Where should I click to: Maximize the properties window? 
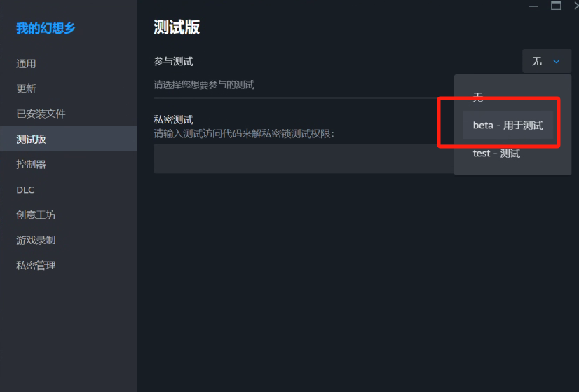tap(556, 6)
